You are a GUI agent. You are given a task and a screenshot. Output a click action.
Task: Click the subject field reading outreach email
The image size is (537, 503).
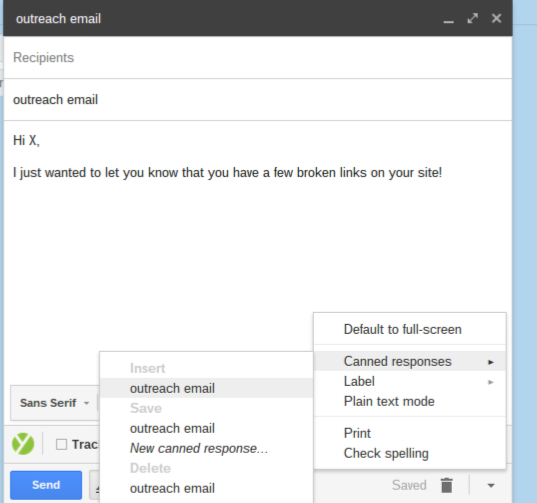click(x=258, y=100)
